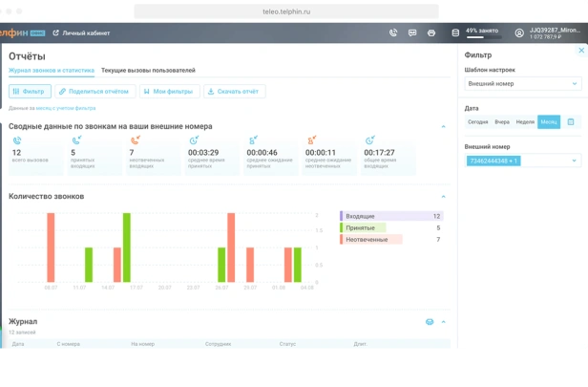
Task: Toggle Неотвеченные series in chart legend
Action: pos(390,240)
